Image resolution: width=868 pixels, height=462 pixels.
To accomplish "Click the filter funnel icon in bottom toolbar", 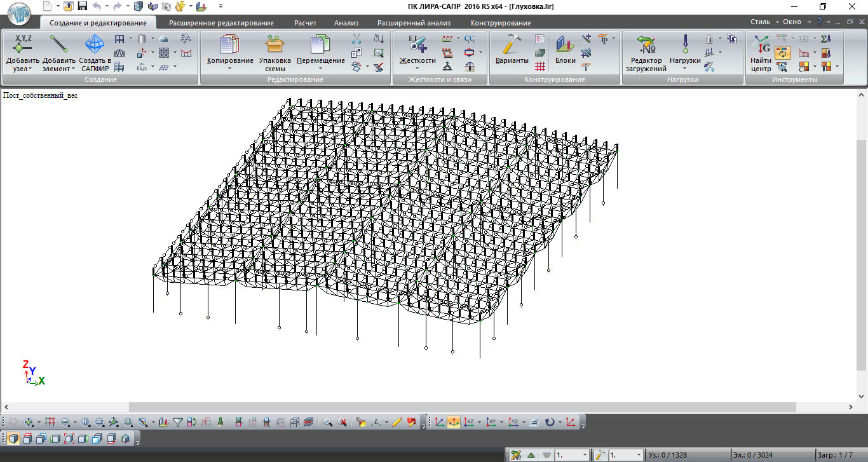I will click(x=178, y=422).
